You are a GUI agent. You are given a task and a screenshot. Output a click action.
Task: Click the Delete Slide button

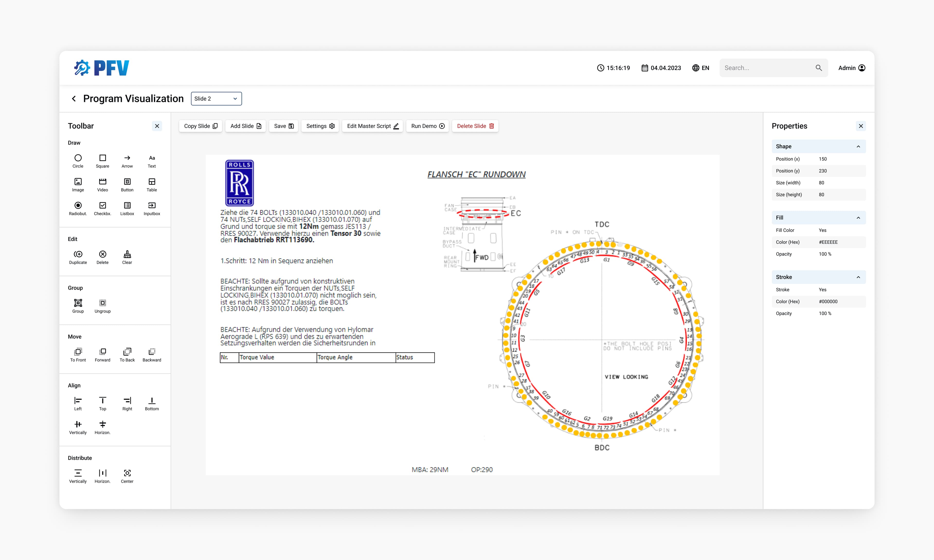click(475, 126)
